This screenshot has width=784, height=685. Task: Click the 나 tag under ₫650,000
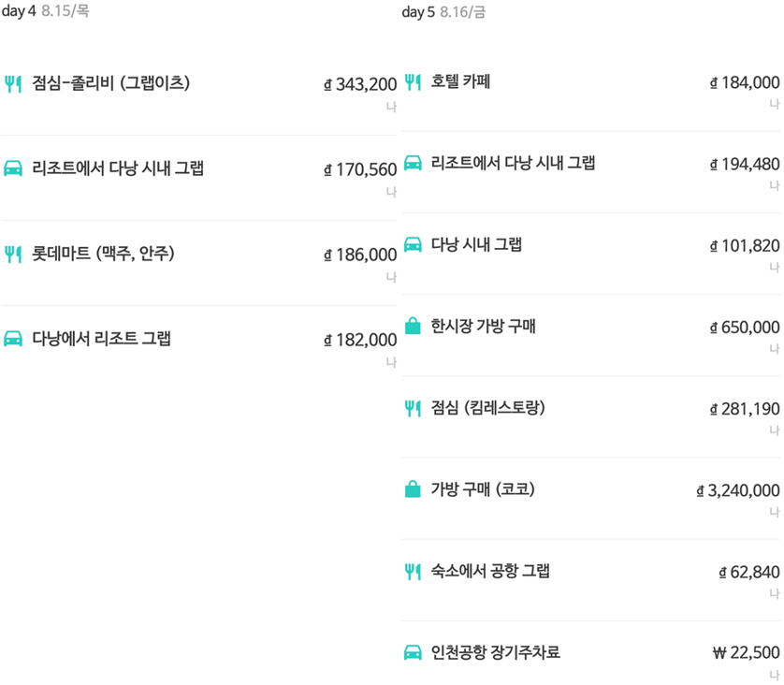pyautogui.click(x=773, y=348)
